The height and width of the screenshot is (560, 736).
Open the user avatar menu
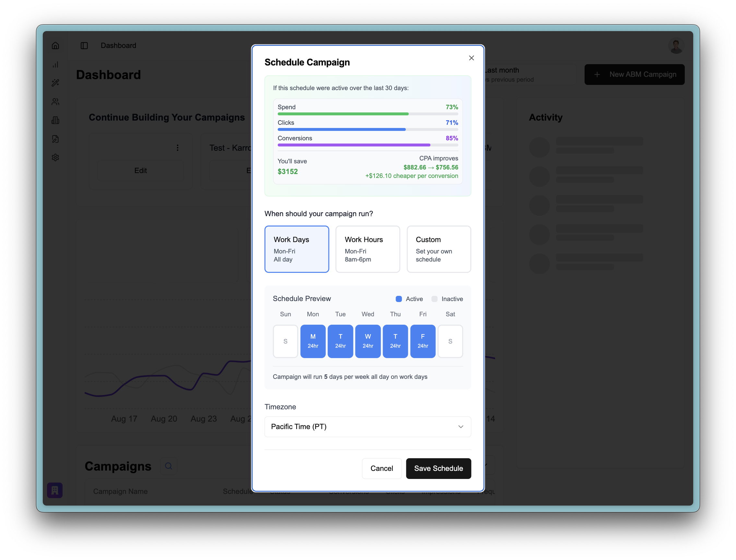tap(676, 46)
